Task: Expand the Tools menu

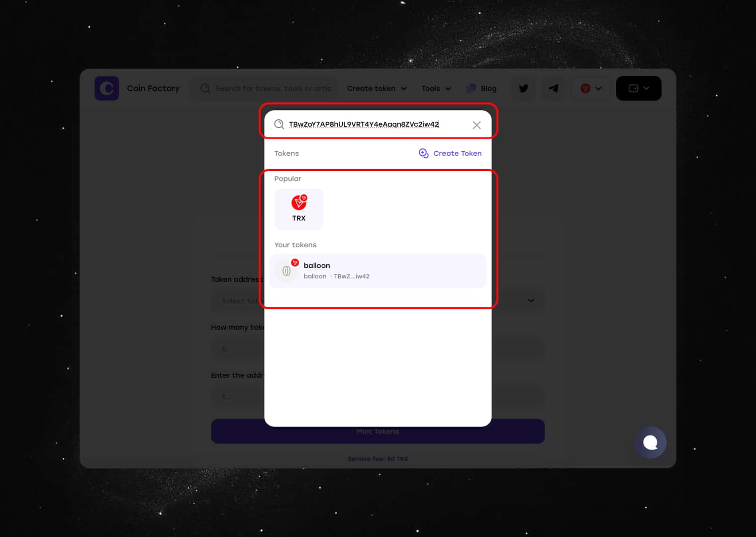Action: coord(436,89)
